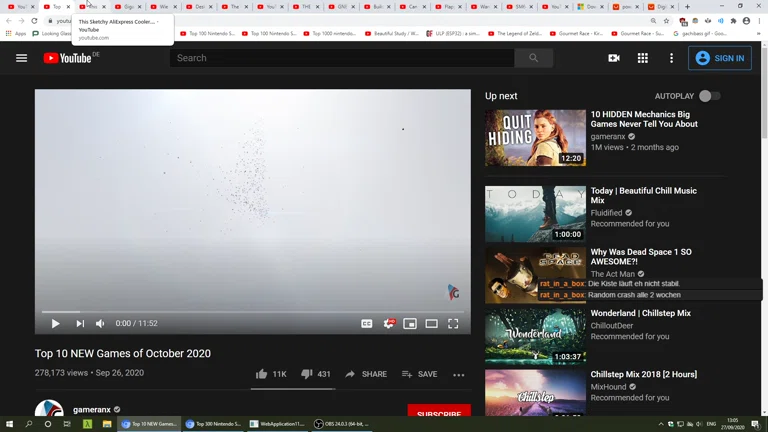Zoom the page with the address bar magnifier
The width and height of the screenshot is (768, 432).
(653, 21)
